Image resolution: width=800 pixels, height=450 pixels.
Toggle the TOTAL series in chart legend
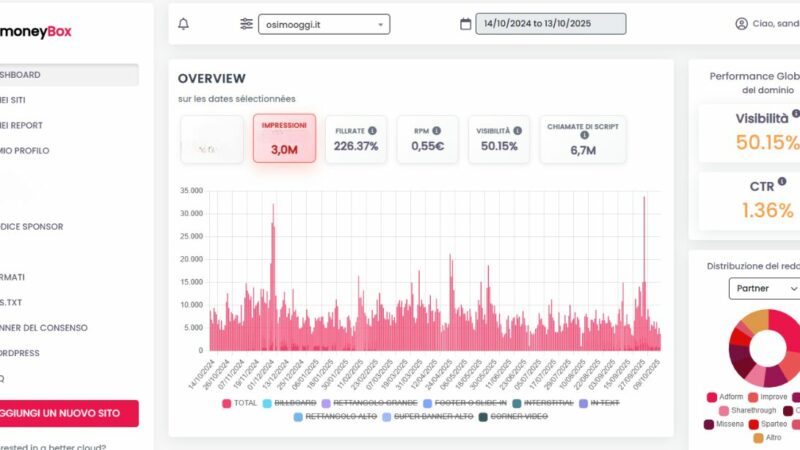click(x=239, y=403)
